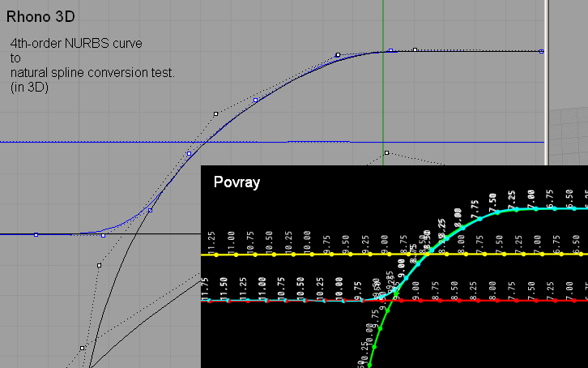Select control point at curve's far right end

coord(541,51)
